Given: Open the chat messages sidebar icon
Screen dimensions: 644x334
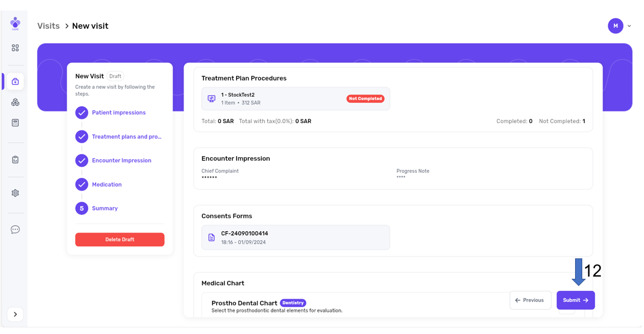Looking at the screenshot, I should pyautogui.click(x=15, y=230).
